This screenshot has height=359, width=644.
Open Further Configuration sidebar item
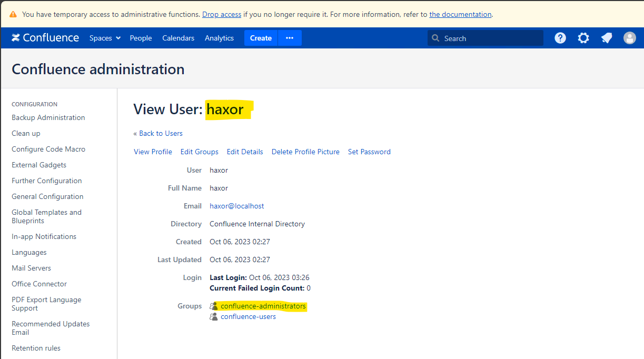click(47, 181)
